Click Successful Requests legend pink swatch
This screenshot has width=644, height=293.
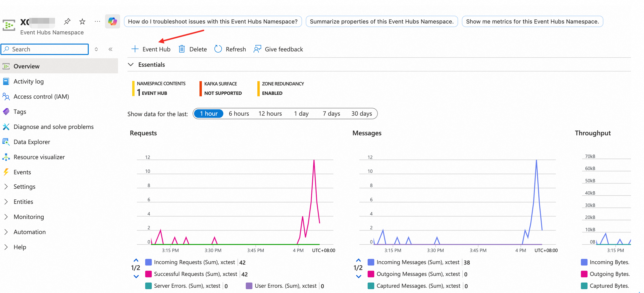pos(149,274)
